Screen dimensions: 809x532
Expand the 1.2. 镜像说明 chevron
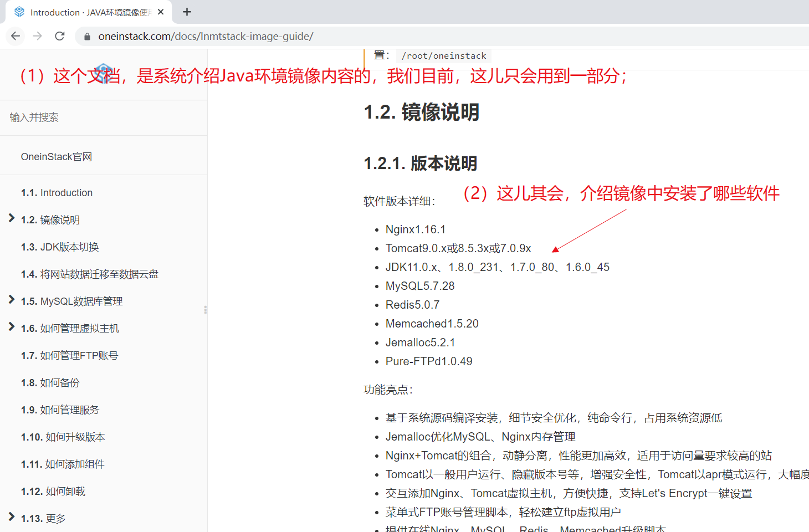[x=11, y=218]
